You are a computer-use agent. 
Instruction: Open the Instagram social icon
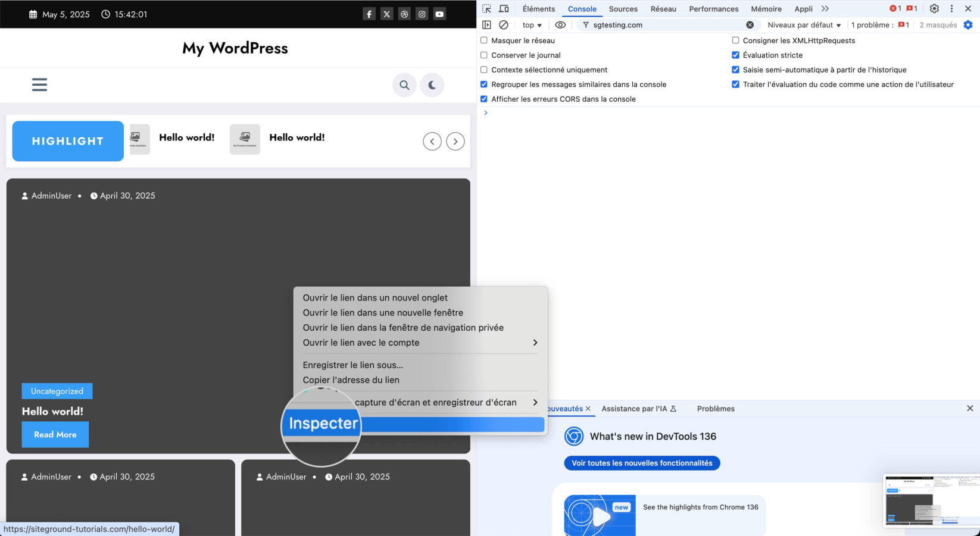[x=422, y=14]
